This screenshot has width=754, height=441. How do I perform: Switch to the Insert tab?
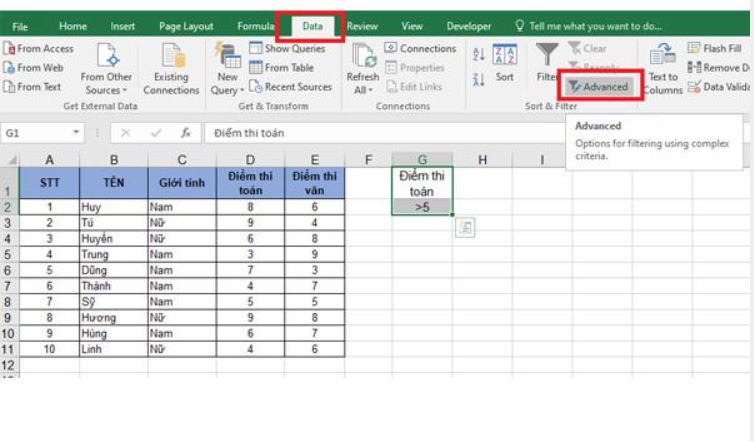123,26
